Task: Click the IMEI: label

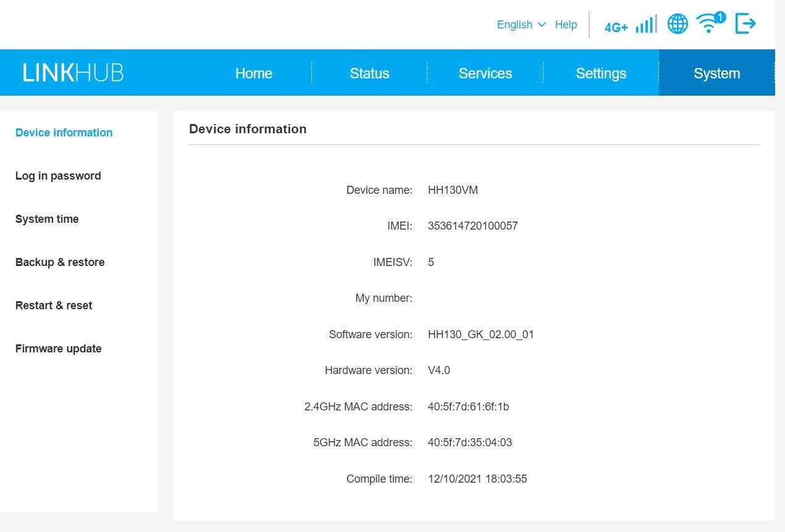Action: [400, 226]
